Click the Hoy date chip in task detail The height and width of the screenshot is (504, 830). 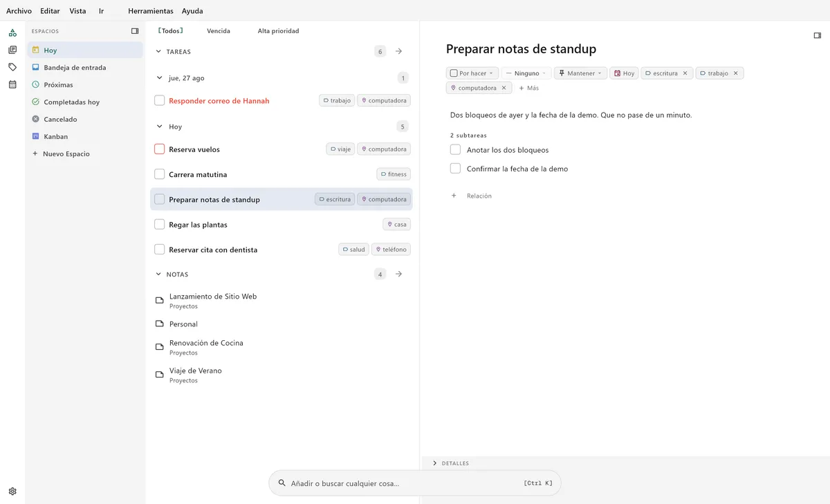[624, 73]
